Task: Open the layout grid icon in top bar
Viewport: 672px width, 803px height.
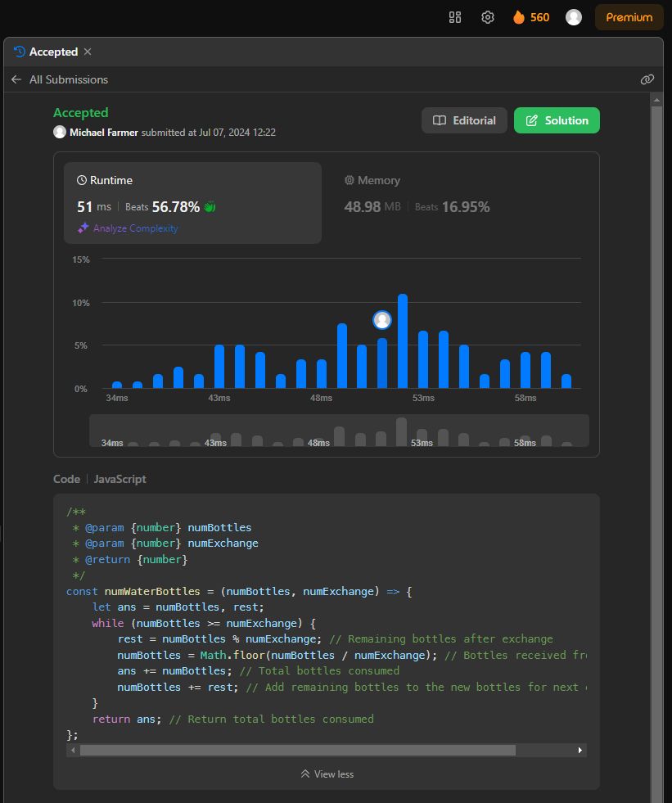Action: [455, 17]
